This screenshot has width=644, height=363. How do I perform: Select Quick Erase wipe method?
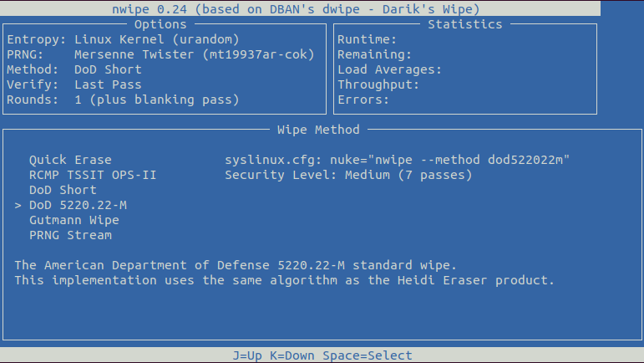(70, 160)
